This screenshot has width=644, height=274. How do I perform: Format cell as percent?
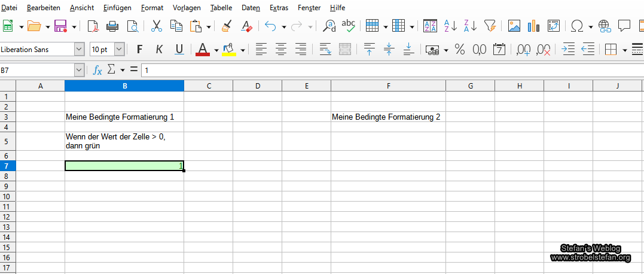coord(460,50)
